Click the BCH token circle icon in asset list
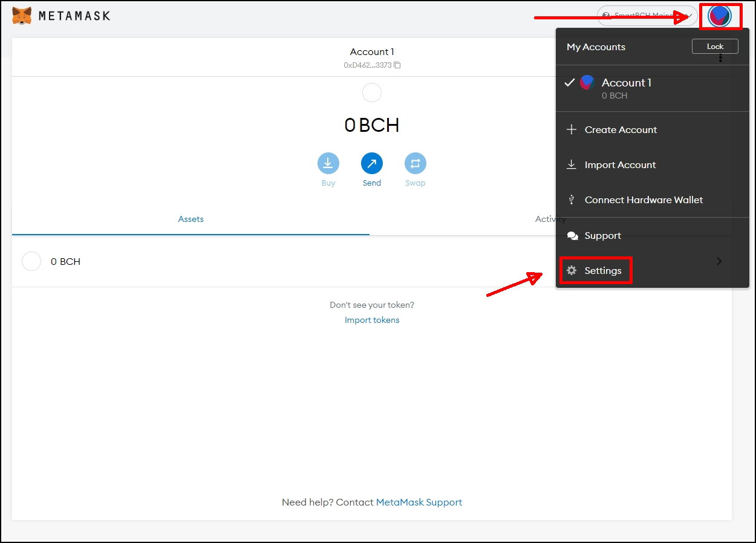756x543 pixels. 31,261
